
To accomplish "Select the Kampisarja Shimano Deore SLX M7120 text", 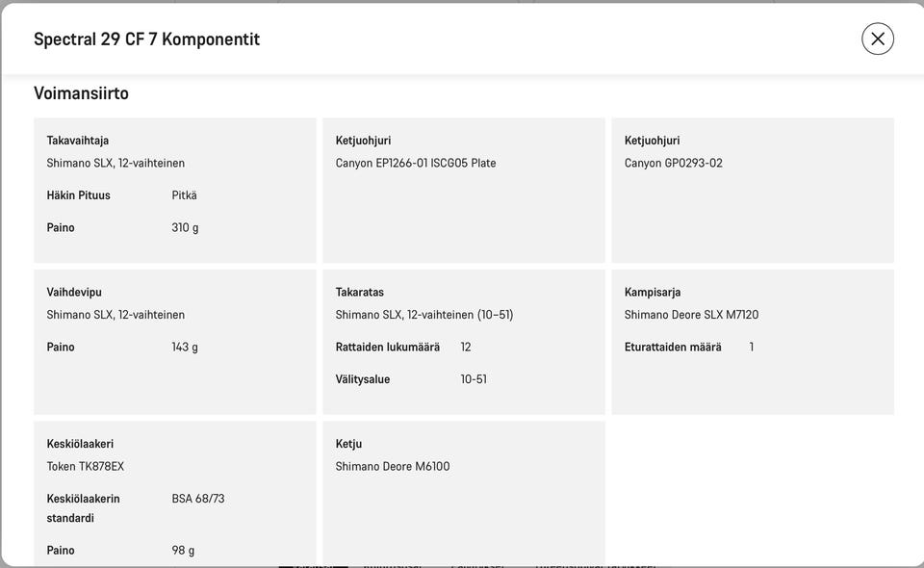I will coord(691,315).
